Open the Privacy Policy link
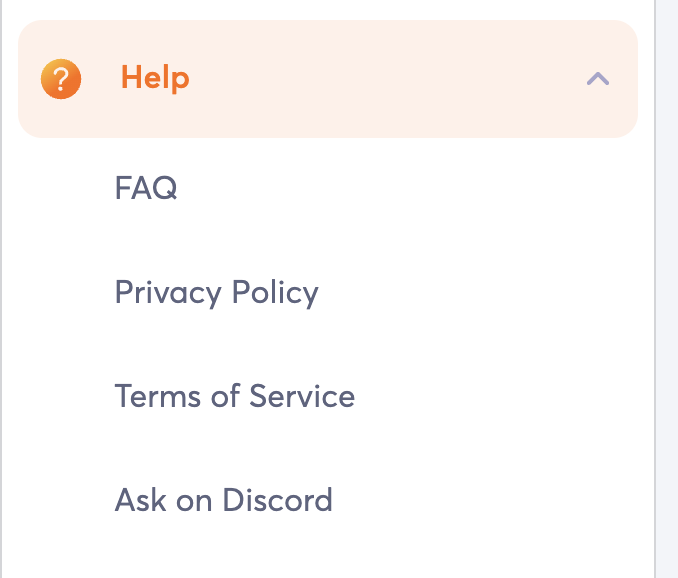This screenshot has width=678, height=578. tap(216, 292)
